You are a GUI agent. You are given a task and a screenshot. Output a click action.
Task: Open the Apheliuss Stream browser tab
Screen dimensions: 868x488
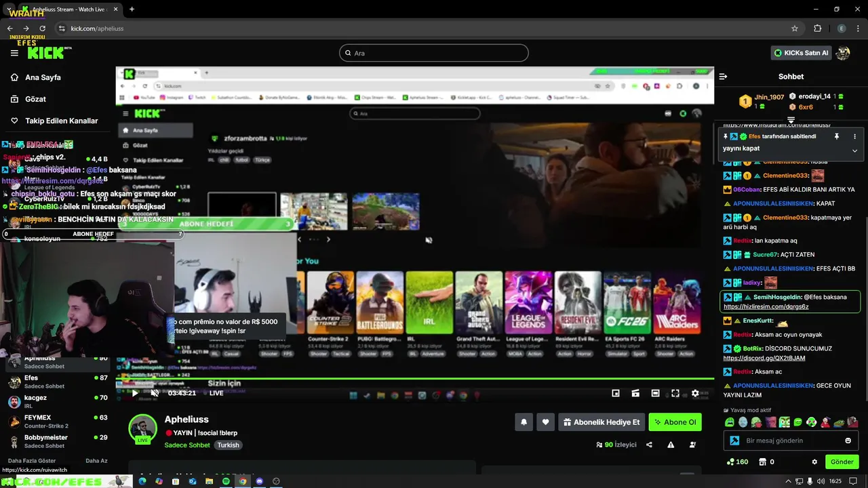(71, 9)
